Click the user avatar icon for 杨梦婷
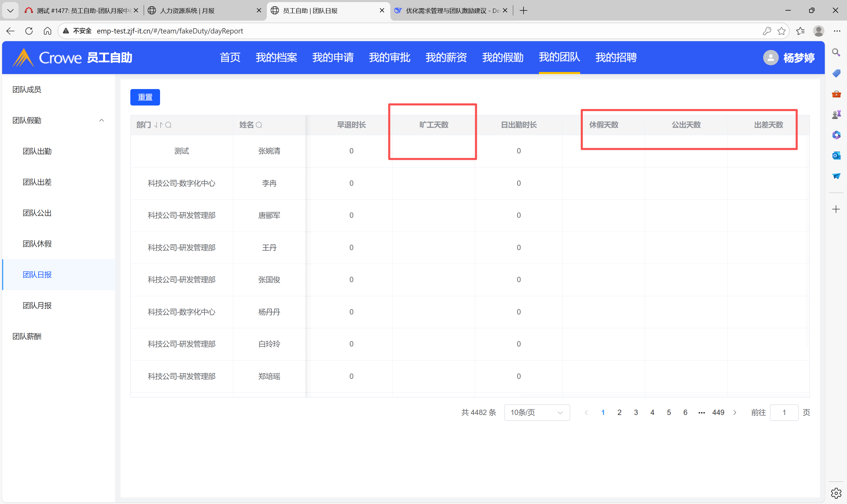Viewport: 847px width, 504px height. coord(771,58)
